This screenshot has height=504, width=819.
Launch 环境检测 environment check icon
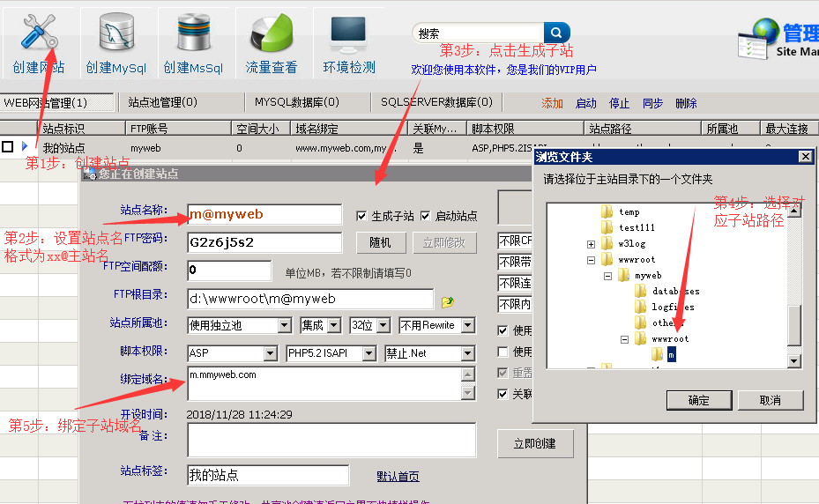tap(348, 42)
